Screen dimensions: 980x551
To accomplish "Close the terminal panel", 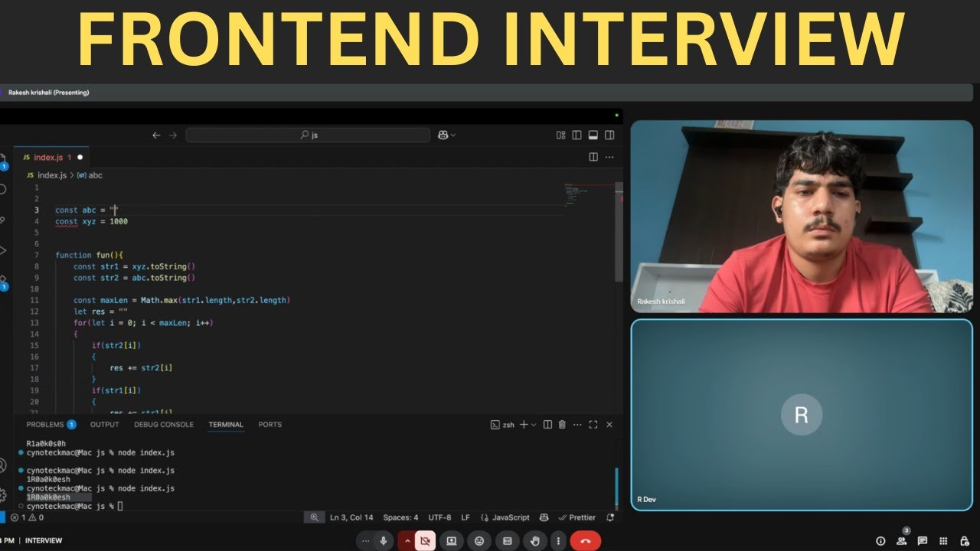I will tap(609, 424).
